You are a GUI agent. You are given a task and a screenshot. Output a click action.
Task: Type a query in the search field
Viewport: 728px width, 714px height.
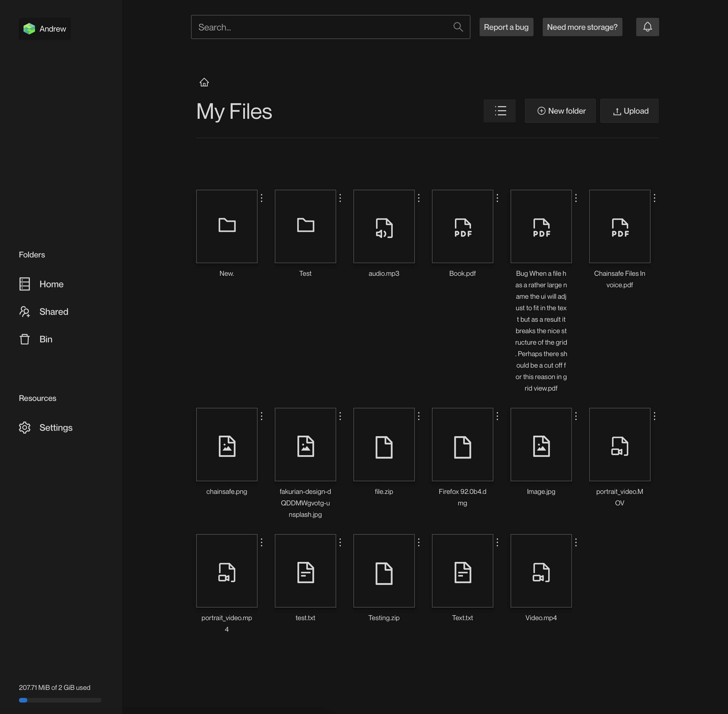[319, 27]
